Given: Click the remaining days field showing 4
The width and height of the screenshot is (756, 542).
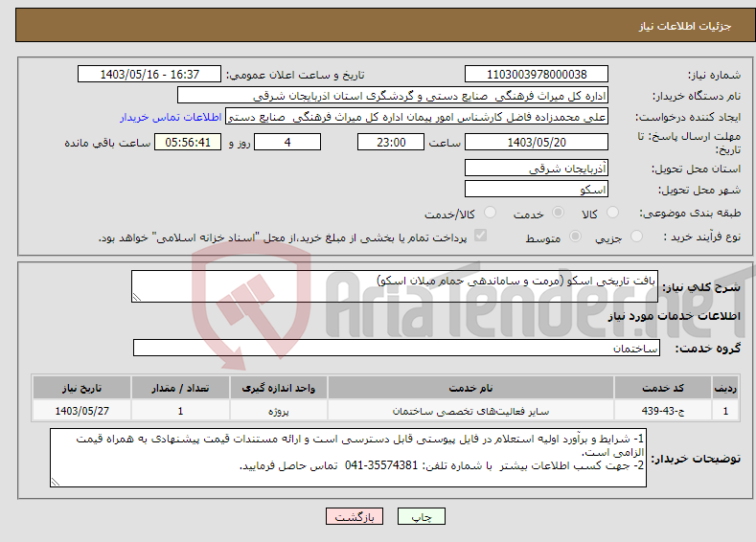Looking at the screenshot, I should click(287, 142).
